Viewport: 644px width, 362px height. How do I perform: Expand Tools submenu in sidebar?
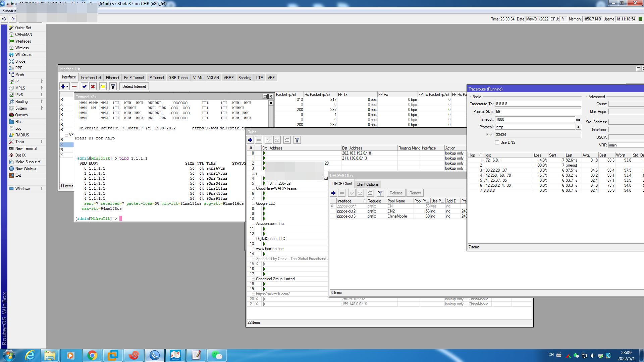pos(42,142)
